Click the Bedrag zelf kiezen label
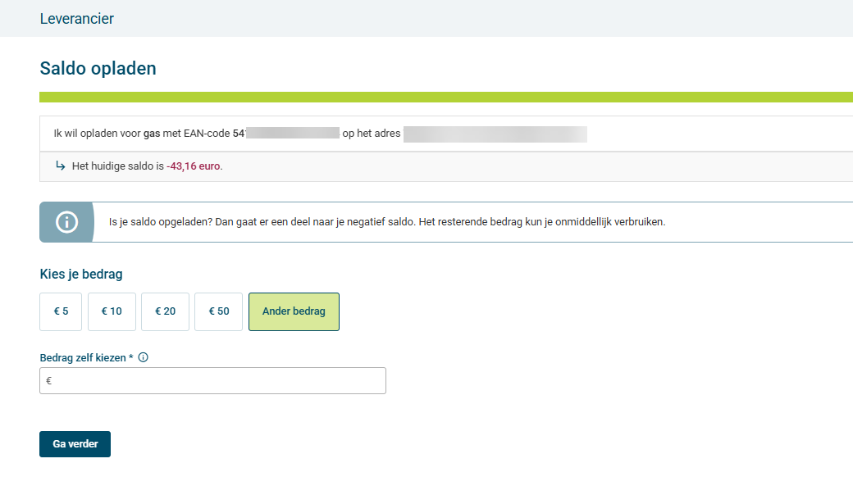The image size is (853, 504). (x=86, y=357)
